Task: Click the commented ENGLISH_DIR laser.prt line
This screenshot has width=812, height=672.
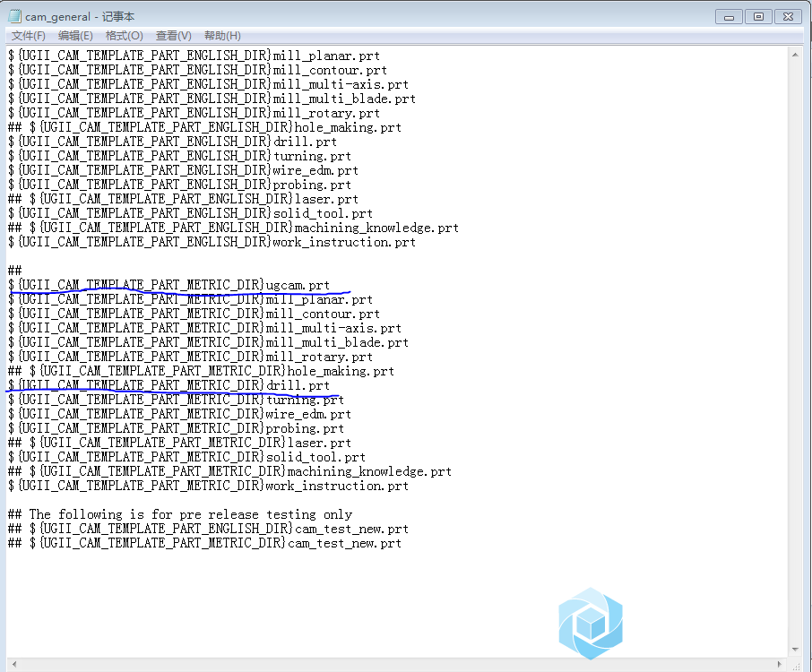Action: tap(184, 199)
